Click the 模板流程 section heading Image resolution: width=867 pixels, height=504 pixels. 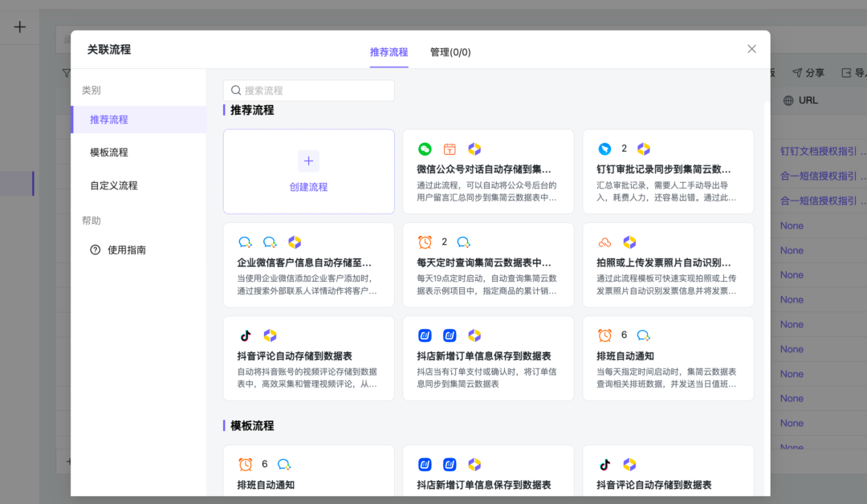click(x=252, y=425)
